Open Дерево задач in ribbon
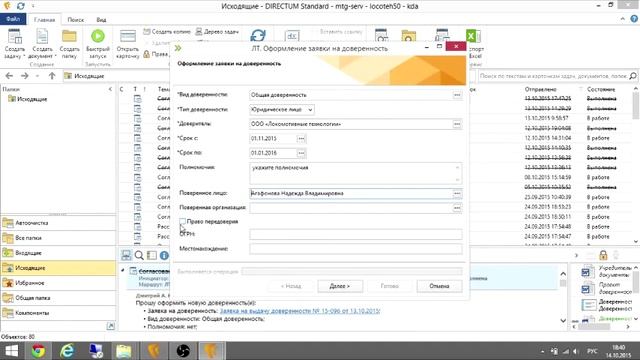The width and height of the screenshot is (640, 360). [x=217, y=31]
